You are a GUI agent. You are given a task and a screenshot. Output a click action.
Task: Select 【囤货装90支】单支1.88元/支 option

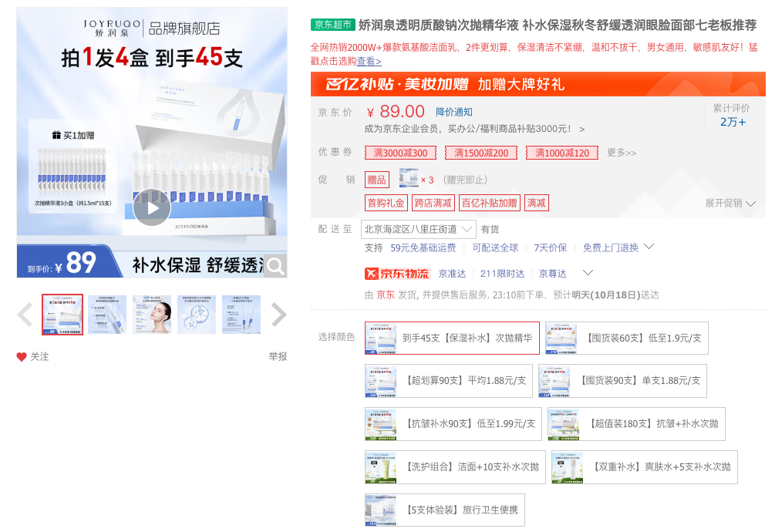click(623, 380)
